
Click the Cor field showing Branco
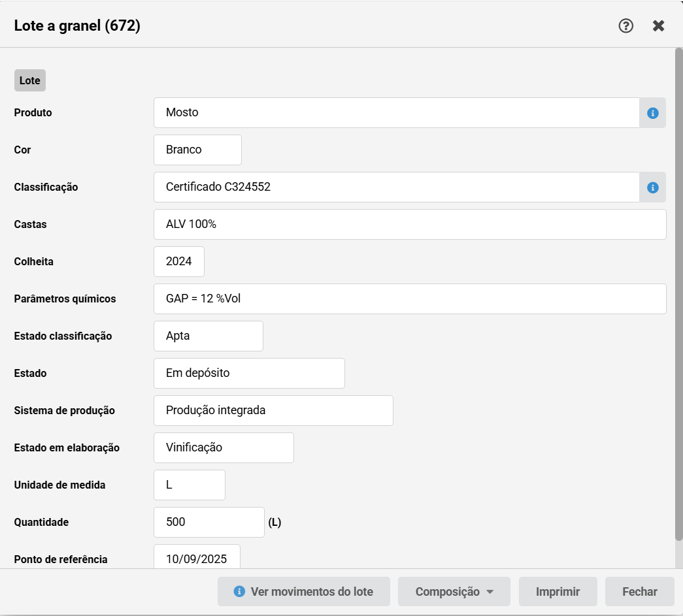point(197,150)
